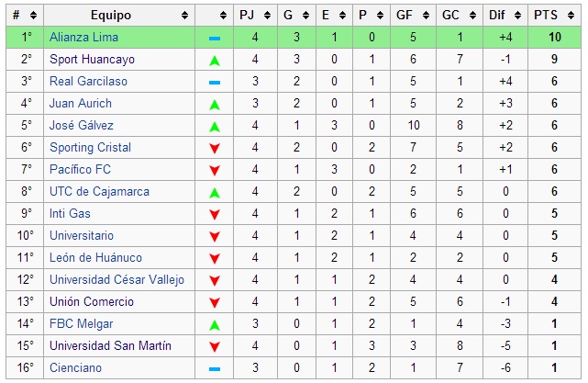This screenshot has height=383, width=588.
Task: Go to Sporting Cristal team page
Action: (x=90, y=148)
